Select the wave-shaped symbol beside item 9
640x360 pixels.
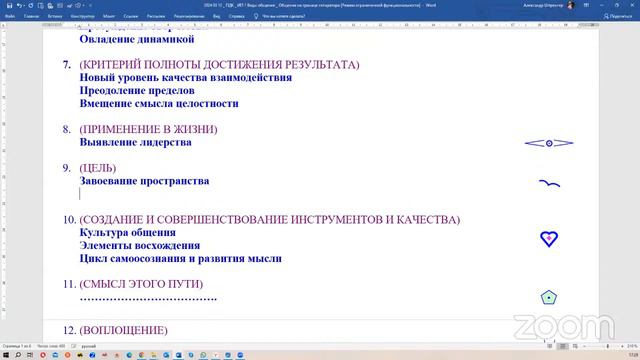click(x=549, y=184)
